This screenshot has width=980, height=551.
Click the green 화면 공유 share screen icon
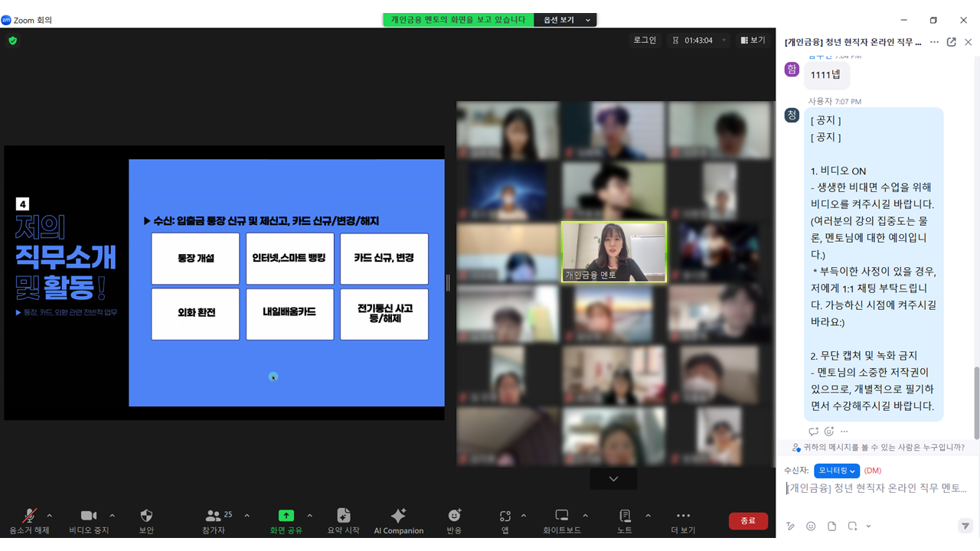click(x=286, y=516)
